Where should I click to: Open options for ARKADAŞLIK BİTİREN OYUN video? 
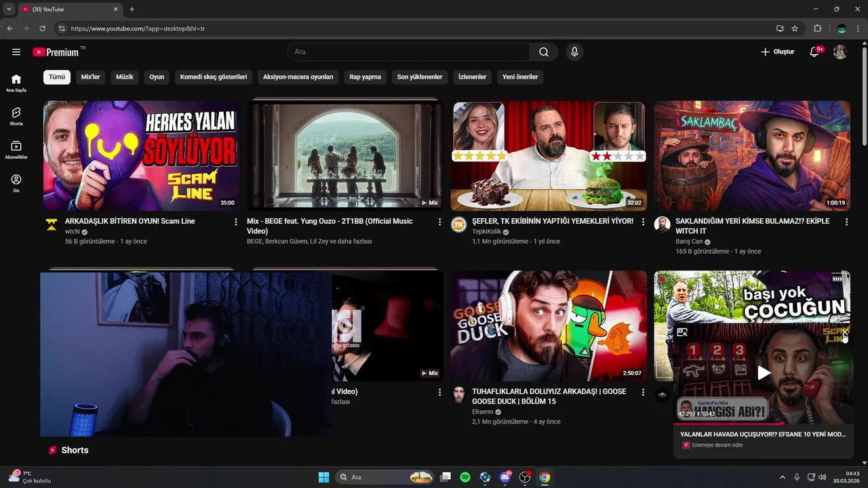(x=236, y=222)
